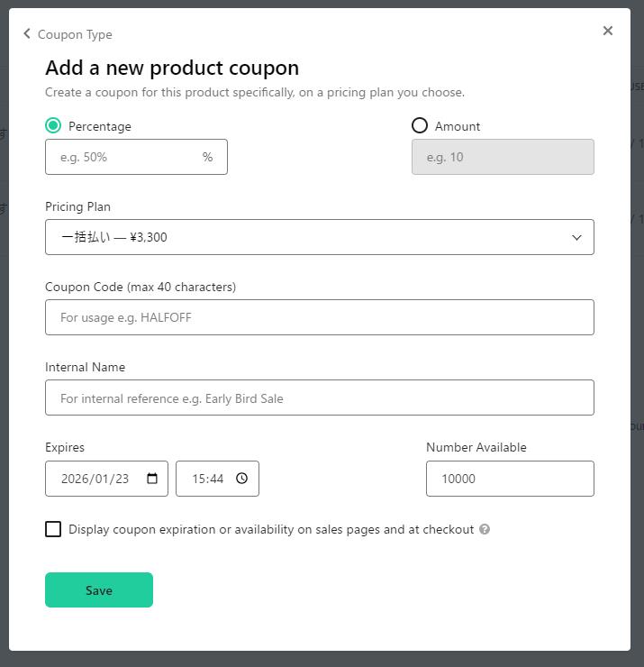Focus the percentage value input field

136,157
